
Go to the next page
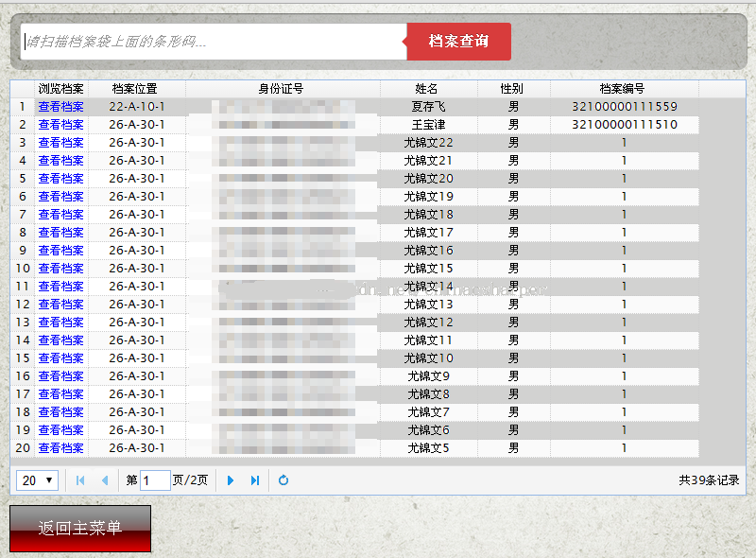[232, 480]
